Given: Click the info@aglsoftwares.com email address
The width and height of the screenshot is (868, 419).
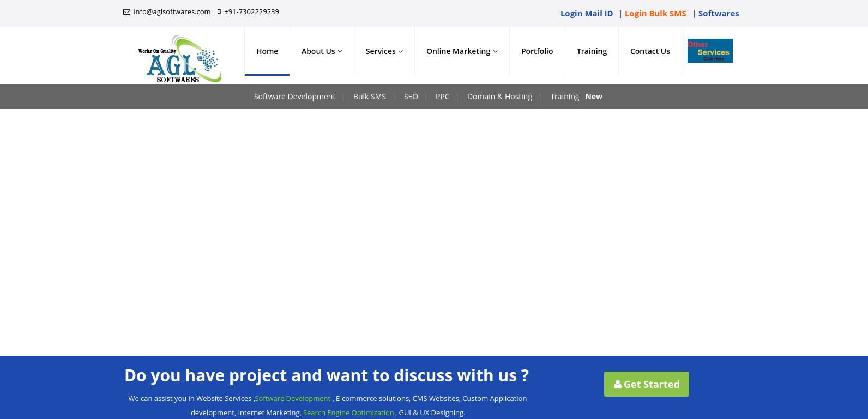Looking at the screenshot, I should tap(172, 12).
